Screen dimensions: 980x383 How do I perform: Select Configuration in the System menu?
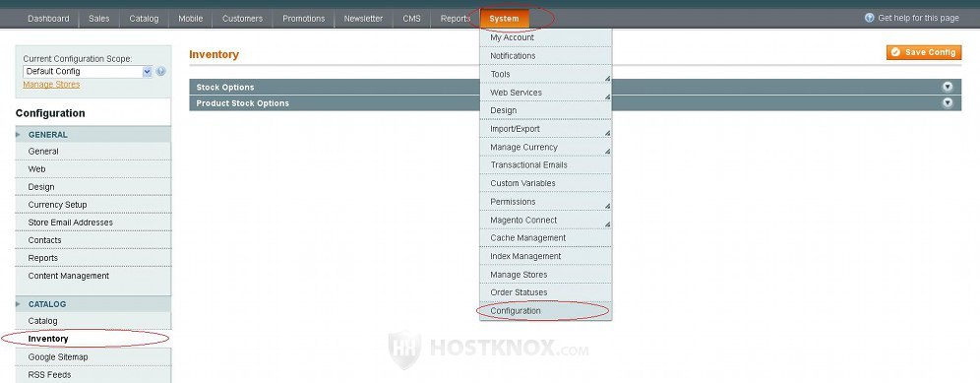546,311
